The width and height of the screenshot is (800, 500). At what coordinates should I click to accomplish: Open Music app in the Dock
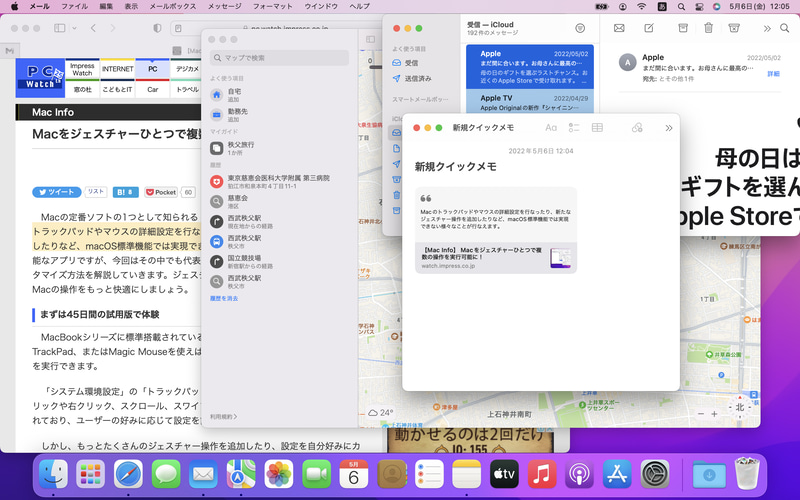pos(542,474)
